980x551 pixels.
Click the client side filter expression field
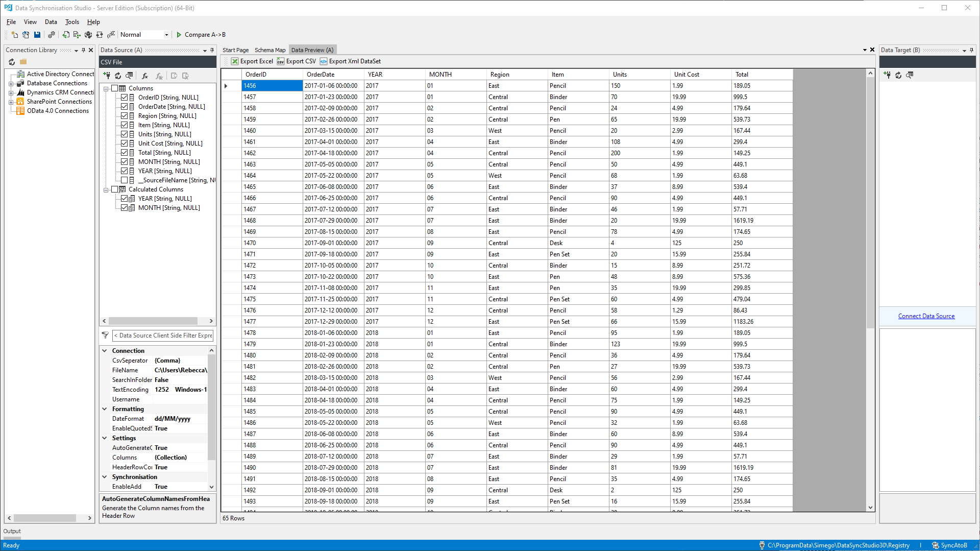(163, 336)
